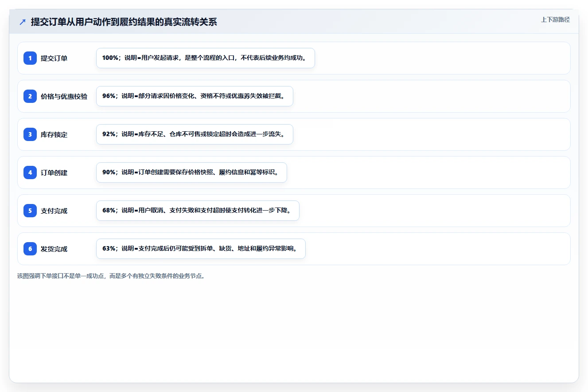Select the 提交订单 step label
This screenshot has height=392, width=588.
(54, 58)
